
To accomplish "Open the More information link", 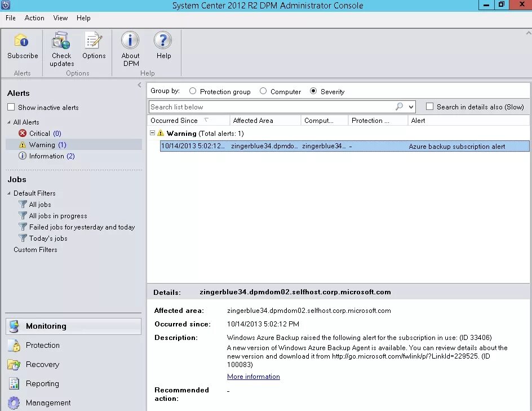I will (254, 377).
